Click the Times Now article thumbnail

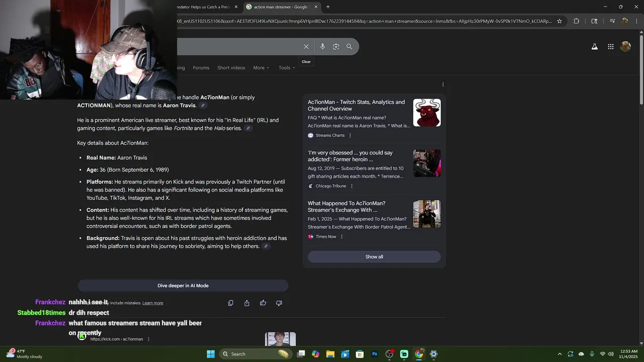[427, 214]
